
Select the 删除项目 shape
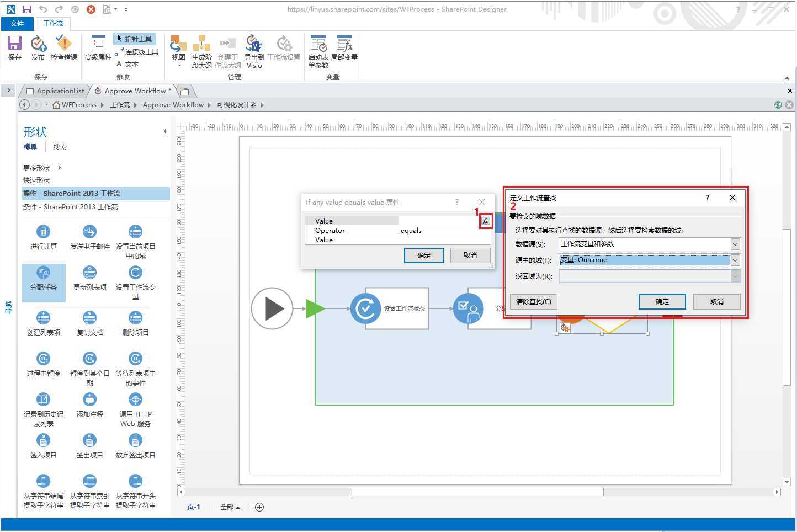[136, 324]
